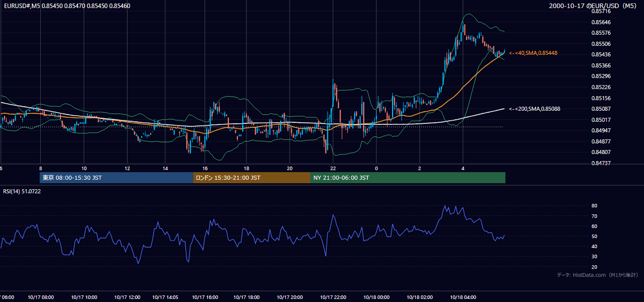This screenshot has height=302, width=644.
Task: Click price axis value 0.85156
Action: click(601, 98)
